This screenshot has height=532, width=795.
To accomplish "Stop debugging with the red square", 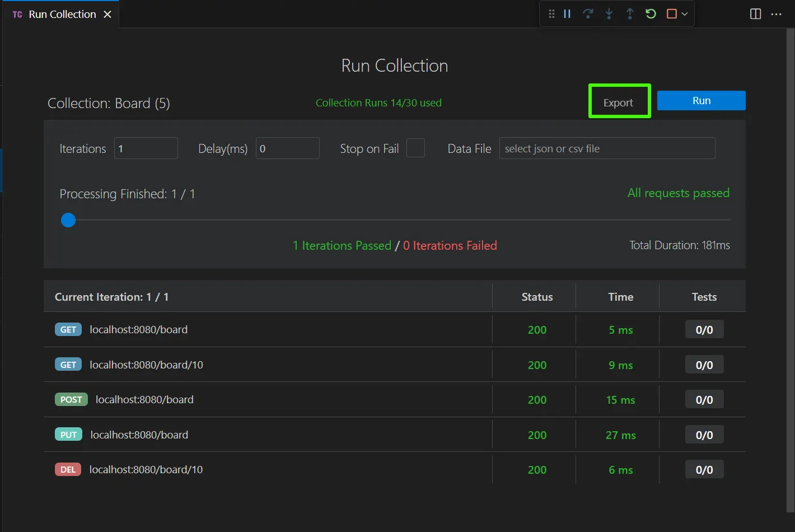I will coord(672,14).
